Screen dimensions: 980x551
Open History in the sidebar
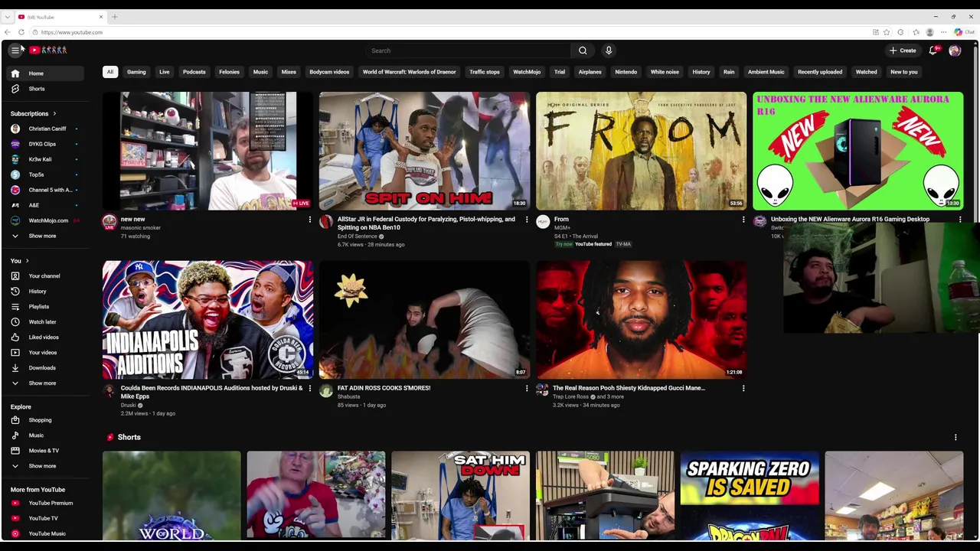tap(46, 292)
